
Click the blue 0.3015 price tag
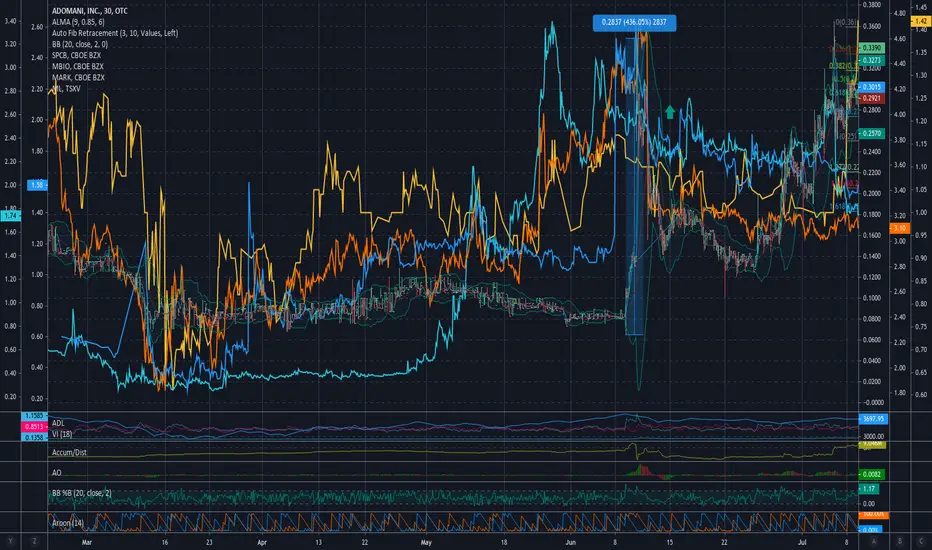point(871,87)
